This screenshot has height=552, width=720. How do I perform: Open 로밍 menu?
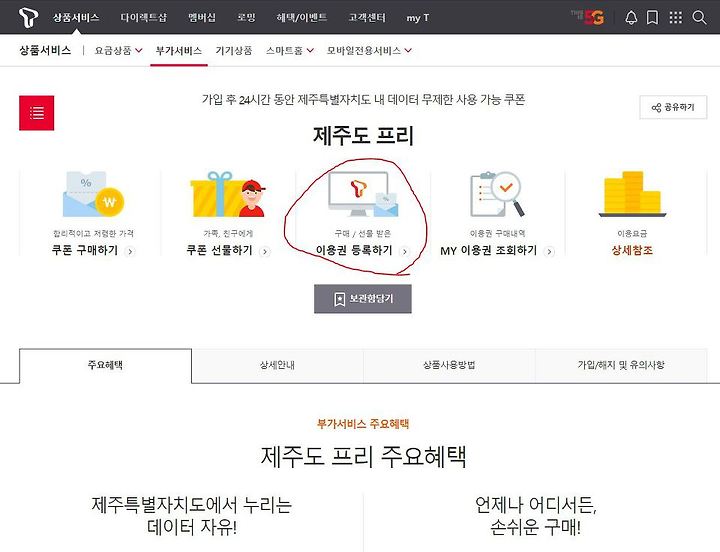tap(246, 18)
